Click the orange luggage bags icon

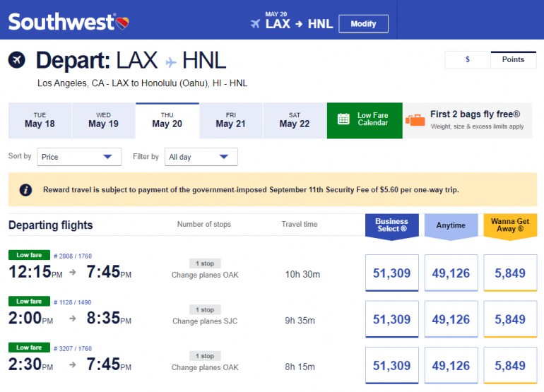[x=415, y=119]
